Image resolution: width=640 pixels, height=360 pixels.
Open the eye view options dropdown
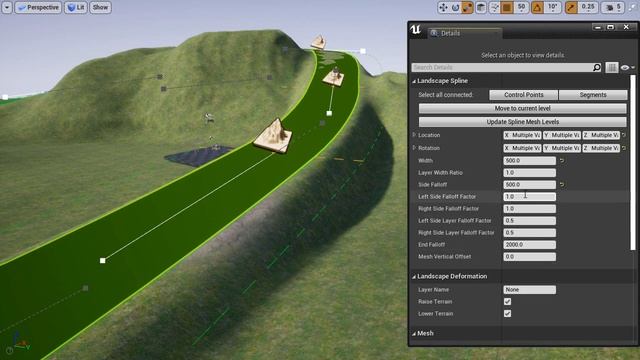pyautogui.click(x=627, y=68)
